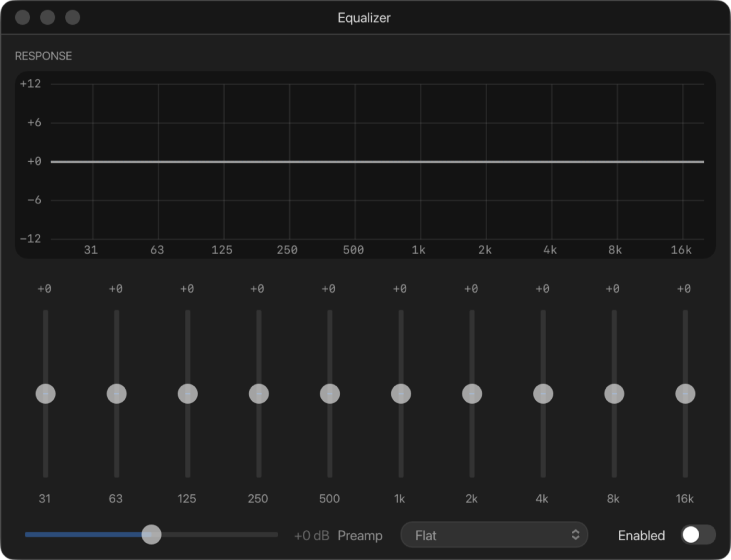Click the -6 axis label in response graph

[x=34, y=200]
